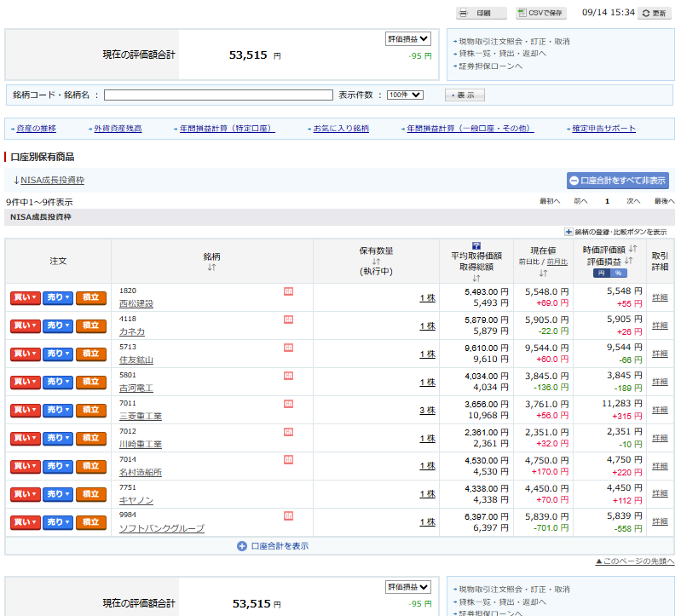Sort by 現在値 column arrows
The width and height of the screenshot is (681, 616).
[x=543, y=273]
